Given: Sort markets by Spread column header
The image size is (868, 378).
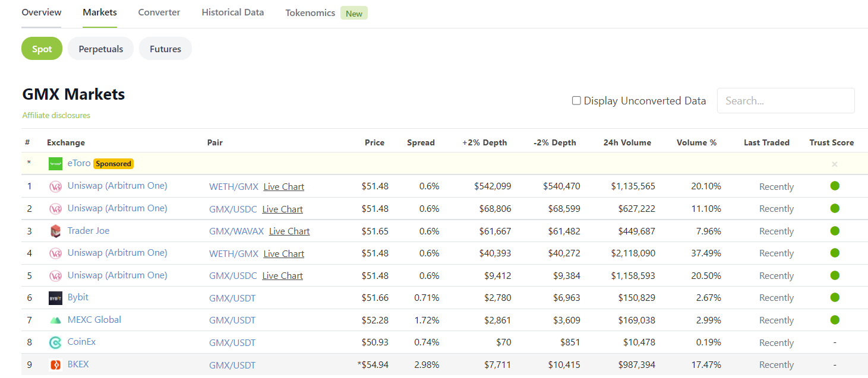Looking at the screenshot, I should tap(421, 142).
